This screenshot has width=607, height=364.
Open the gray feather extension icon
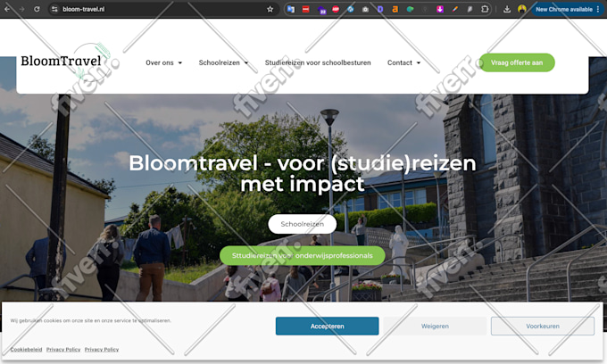point(470,9)
